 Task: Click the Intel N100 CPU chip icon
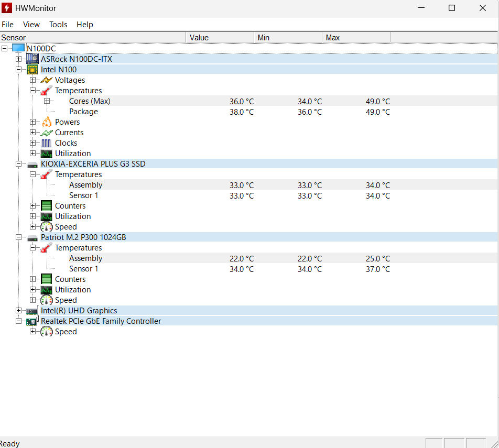pos(32,70)
